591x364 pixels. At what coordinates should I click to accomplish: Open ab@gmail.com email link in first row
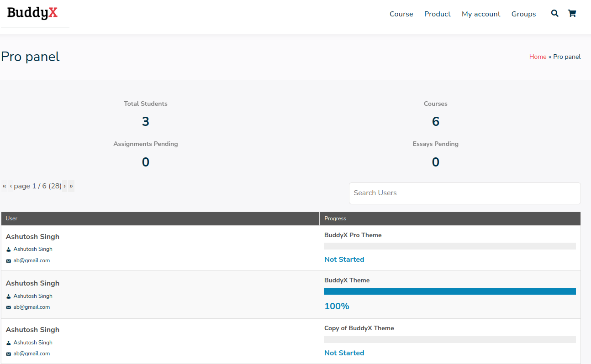click(x=32, y=260)
